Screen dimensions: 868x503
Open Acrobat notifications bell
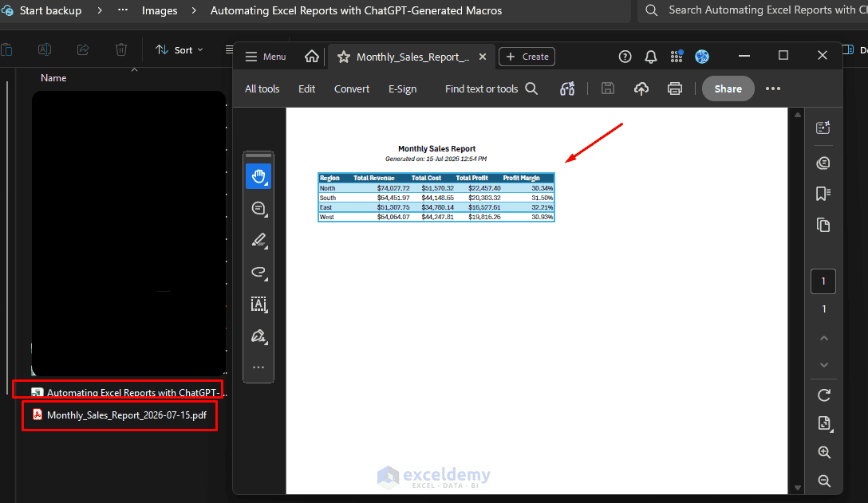[651, 57]
